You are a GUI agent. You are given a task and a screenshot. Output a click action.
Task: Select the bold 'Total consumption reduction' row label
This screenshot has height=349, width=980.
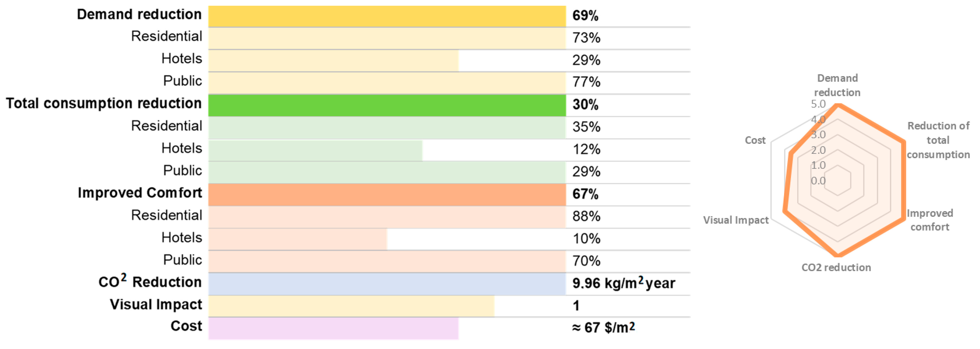click(x=104, y=104)
